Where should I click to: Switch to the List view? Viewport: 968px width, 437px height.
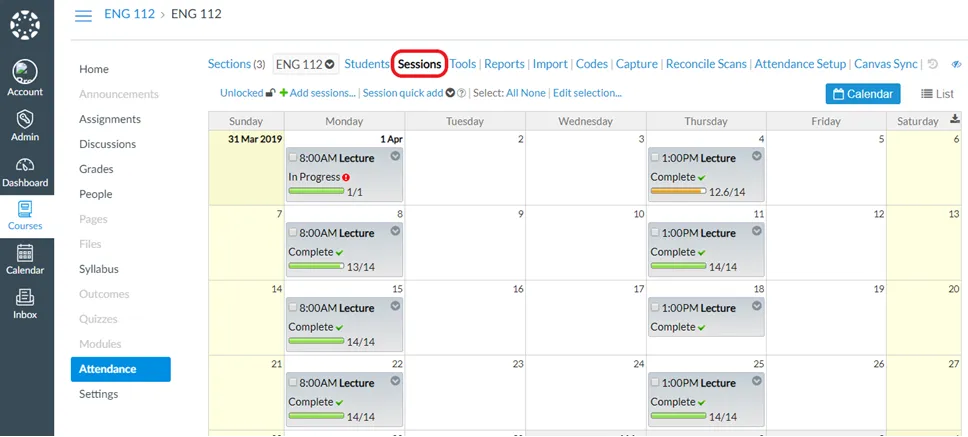coord(937,94)
